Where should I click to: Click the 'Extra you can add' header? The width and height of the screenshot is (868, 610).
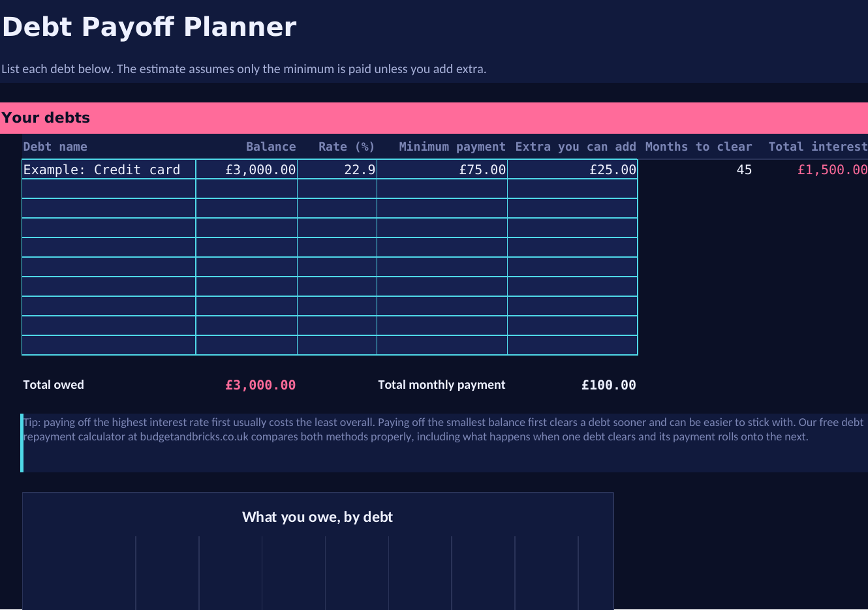pos(576,147)
